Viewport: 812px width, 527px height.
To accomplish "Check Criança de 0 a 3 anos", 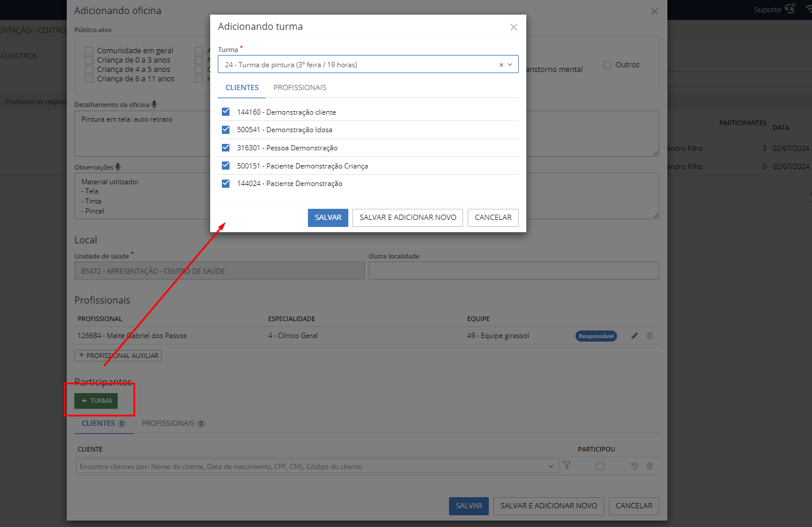I will tap(89, 60).
